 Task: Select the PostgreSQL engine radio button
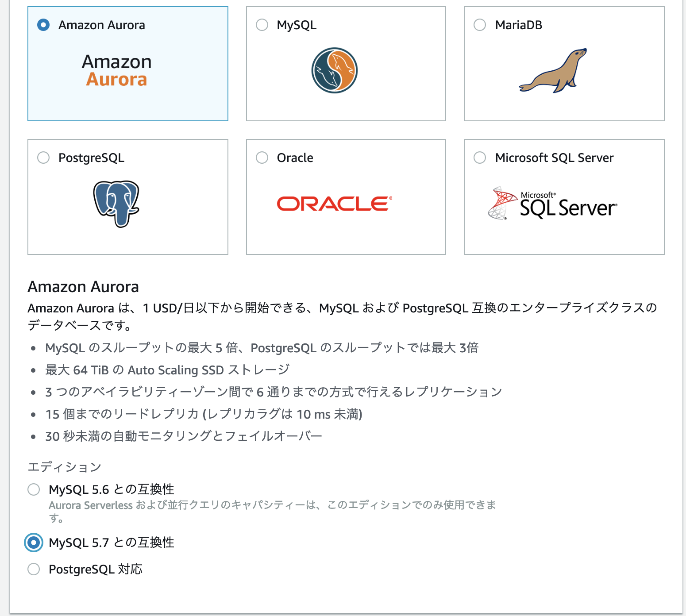point(43,158)
